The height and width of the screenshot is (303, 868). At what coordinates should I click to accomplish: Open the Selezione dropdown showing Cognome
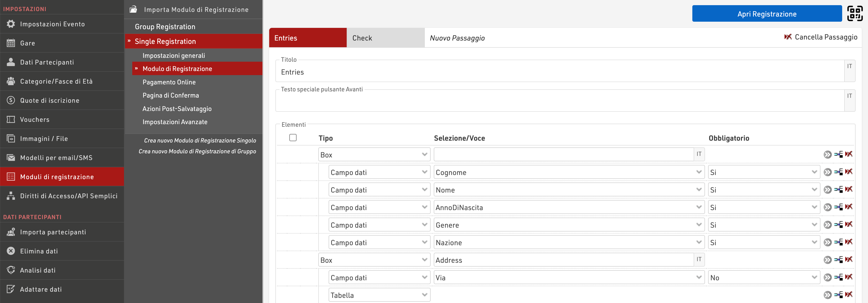[568, 172]
